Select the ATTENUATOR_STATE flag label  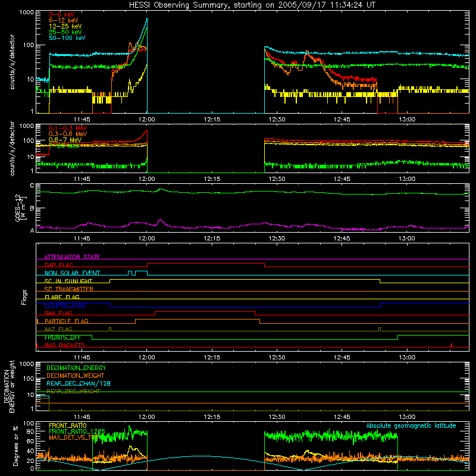[x=72, y=257]
